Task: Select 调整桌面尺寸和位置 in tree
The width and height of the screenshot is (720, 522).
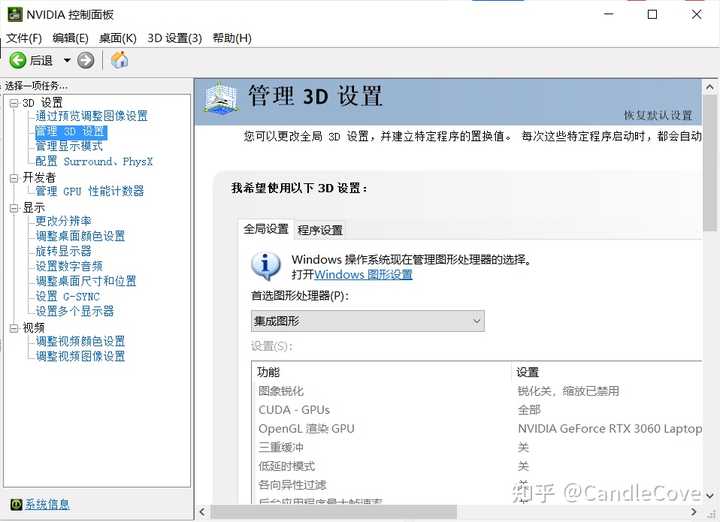Action: click(86, 281)
